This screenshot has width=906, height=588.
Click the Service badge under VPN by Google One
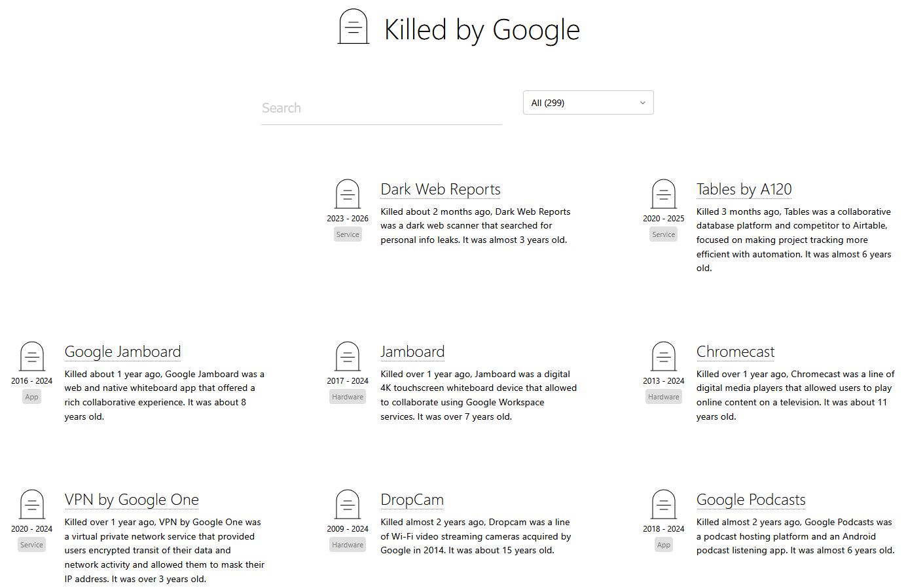click(x=31, y=545)
